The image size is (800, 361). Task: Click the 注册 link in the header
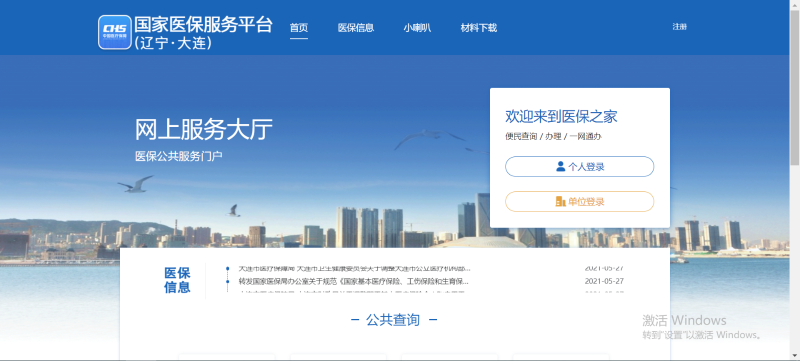tap(680, 27)
